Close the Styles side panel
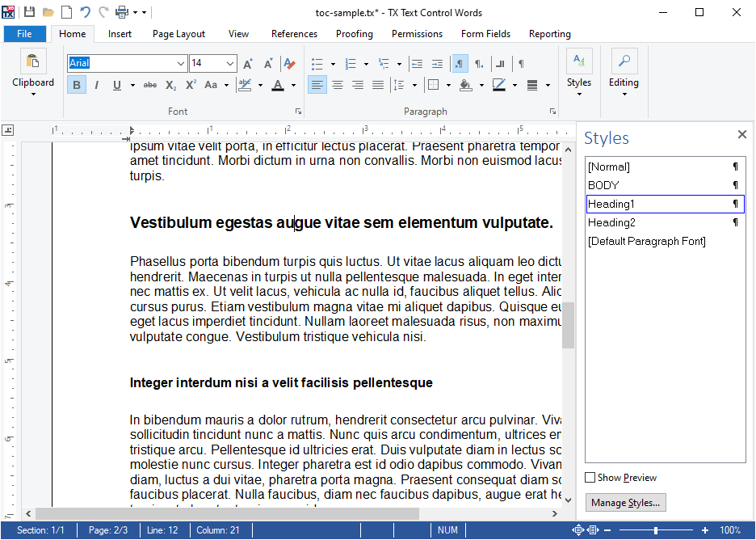756x540 pixels. [x=742, y=135]
